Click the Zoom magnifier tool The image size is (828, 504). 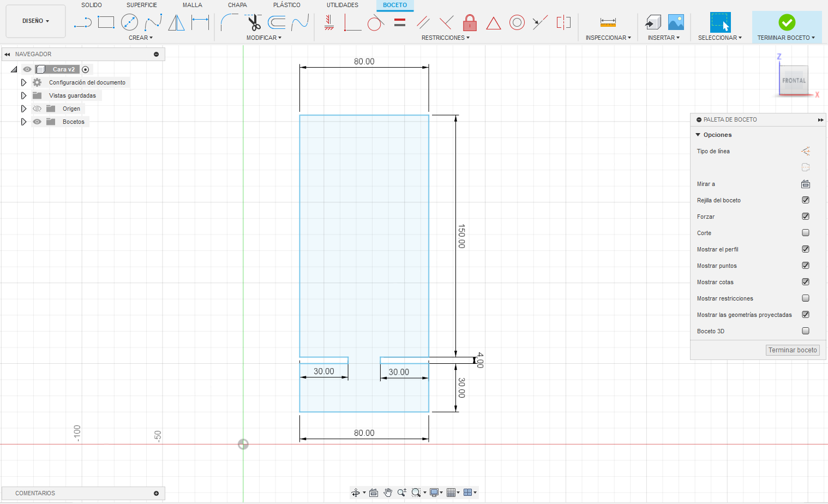click(402, 493)
